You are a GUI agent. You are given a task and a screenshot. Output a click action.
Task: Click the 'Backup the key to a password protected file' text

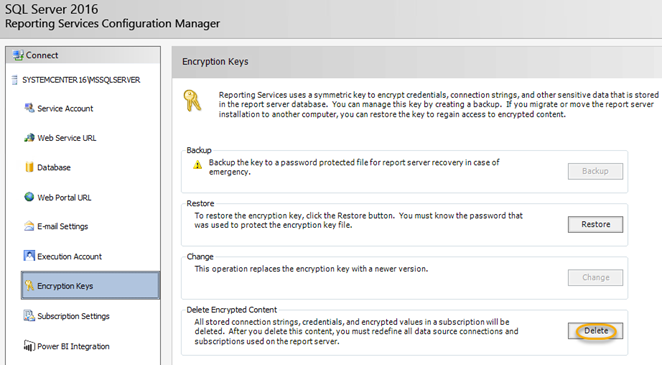[x=354, y=167]
